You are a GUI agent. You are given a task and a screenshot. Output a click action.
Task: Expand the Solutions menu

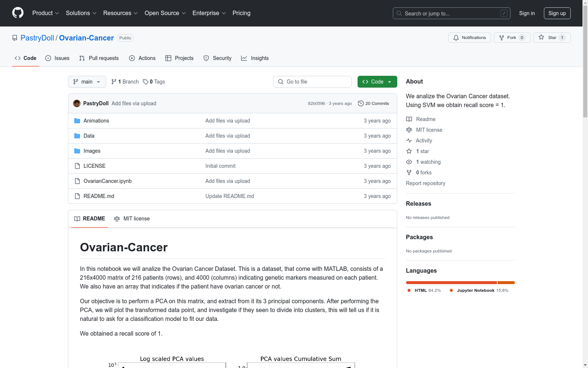tap(81, 13)
